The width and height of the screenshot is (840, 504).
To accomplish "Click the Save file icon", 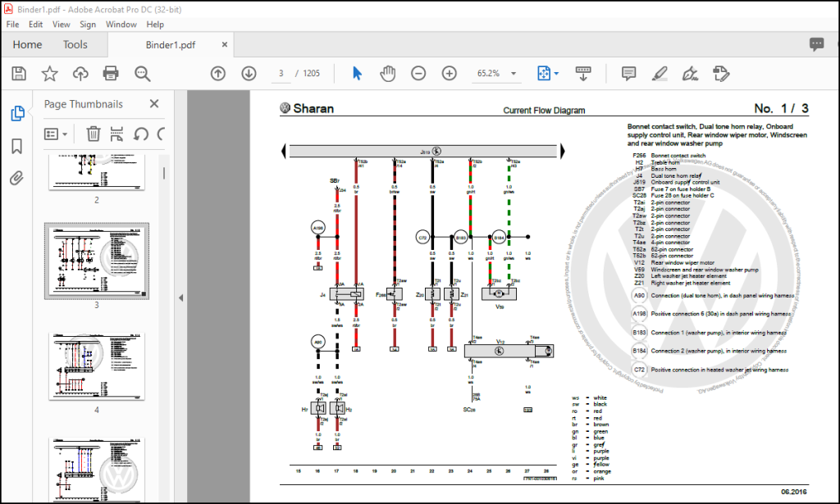I will pyautogui.click(x=19, y=73).
